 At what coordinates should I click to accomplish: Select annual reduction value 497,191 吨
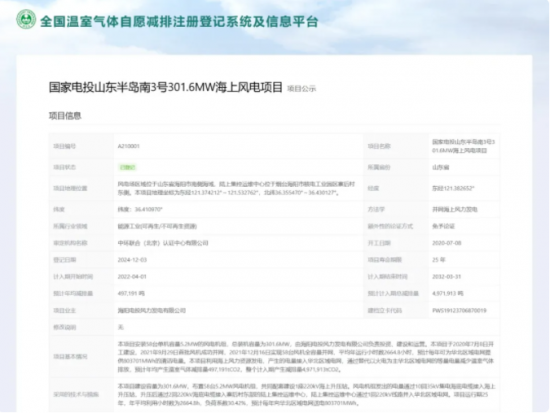tap(131, 293)
